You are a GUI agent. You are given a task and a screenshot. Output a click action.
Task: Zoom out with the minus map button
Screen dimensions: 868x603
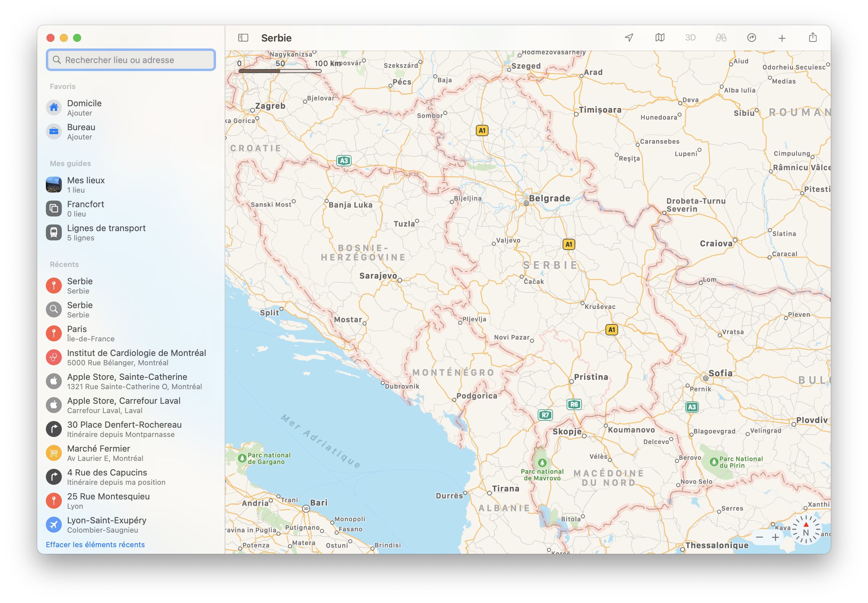coord(760,537)
